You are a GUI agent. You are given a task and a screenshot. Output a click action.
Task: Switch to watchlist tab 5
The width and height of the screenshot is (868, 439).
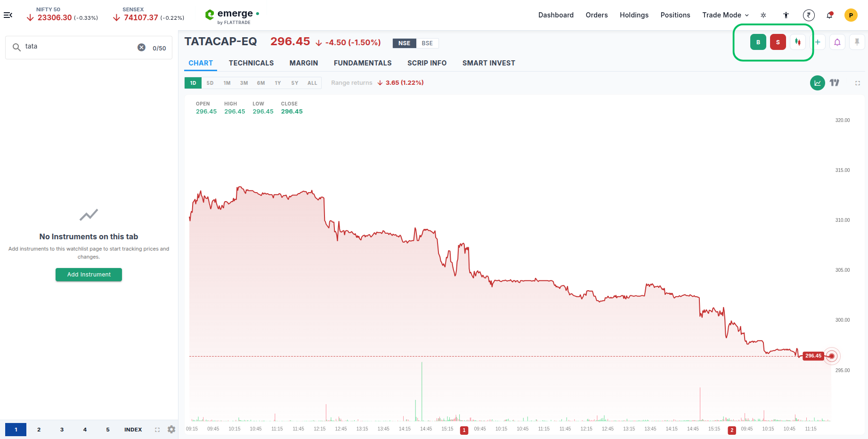[108, 430]
